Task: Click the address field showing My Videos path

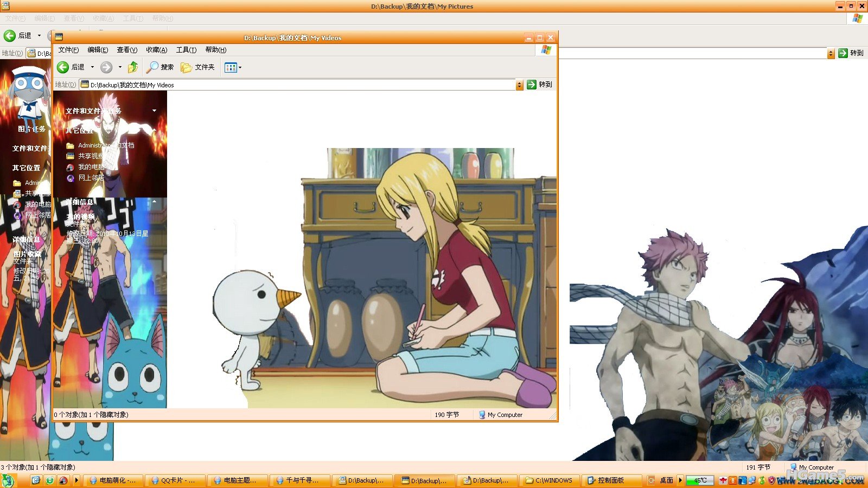Action: point(298,85)
